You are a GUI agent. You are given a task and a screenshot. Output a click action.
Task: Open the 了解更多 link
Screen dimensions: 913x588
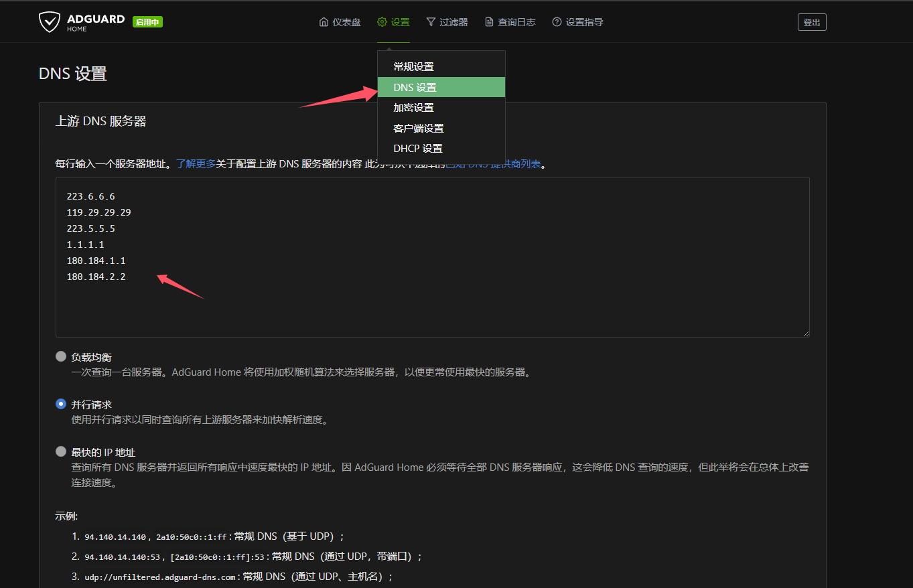(196, 163)
